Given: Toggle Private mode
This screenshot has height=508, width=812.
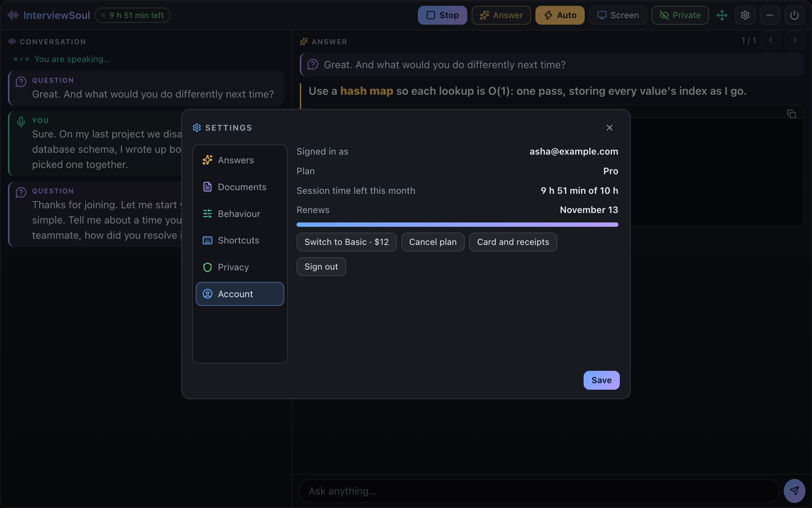Looking at the screenshot, I should 680,15.
